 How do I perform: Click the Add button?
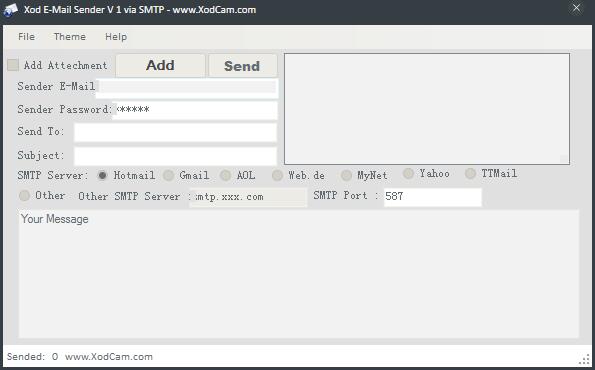160,65
